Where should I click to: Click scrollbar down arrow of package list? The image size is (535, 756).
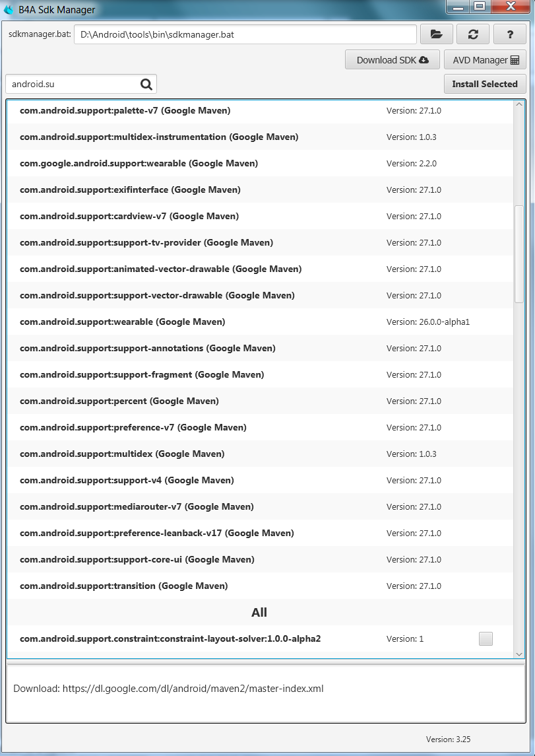click(x=519, y=654)
